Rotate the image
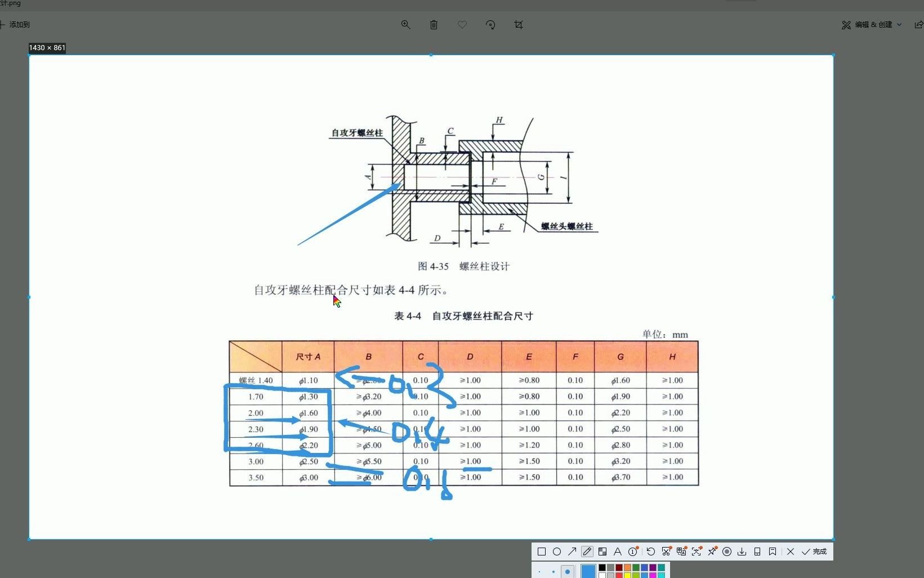The image size is (924, 578). (490, 24)
